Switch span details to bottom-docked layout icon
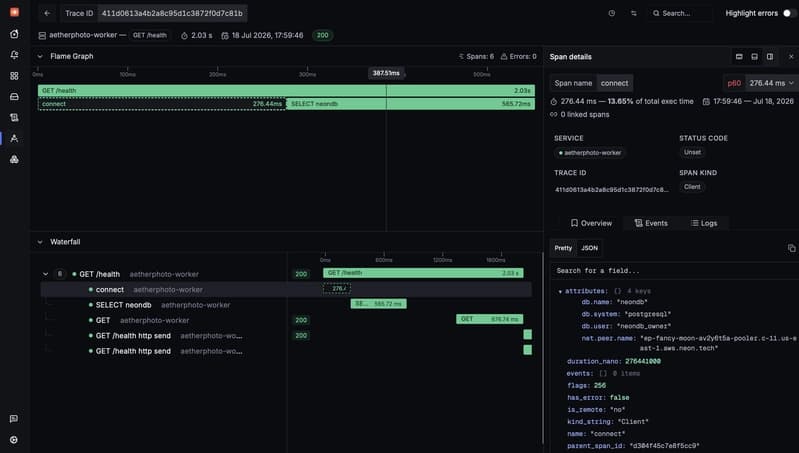Screen dimensions: 799x453 pos(754,57)
